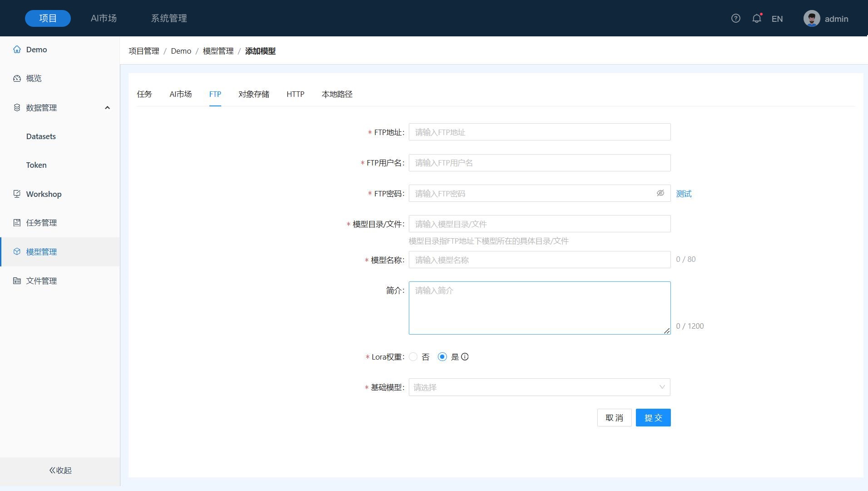Click the admin user avatar
This screenshot has height=491, width=868.
pos(811,19)
